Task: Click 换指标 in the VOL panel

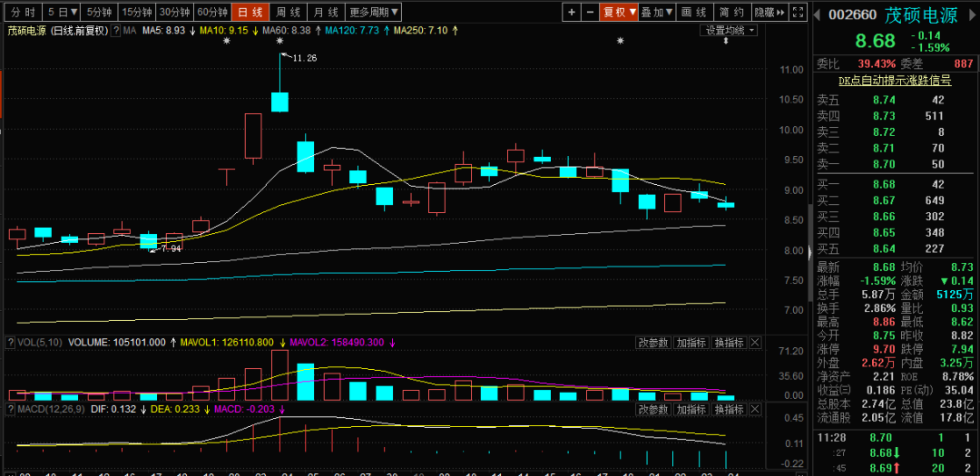Action: point(730,343)
